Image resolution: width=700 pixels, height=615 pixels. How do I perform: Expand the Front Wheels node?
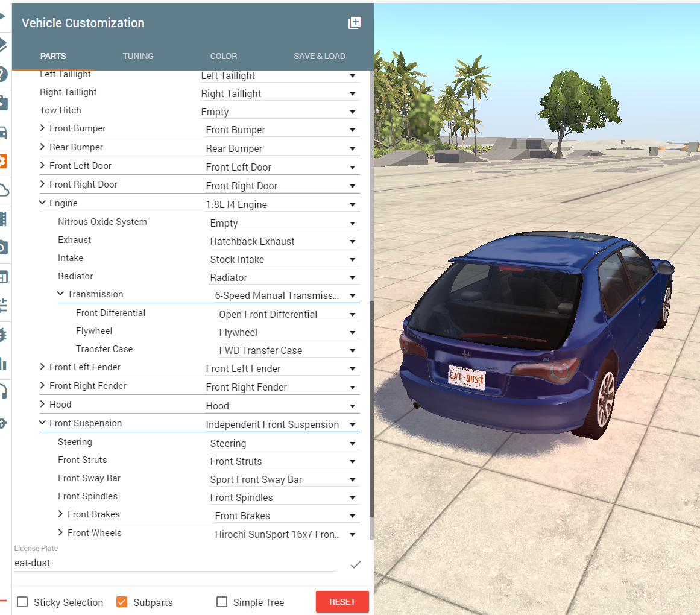60,532
